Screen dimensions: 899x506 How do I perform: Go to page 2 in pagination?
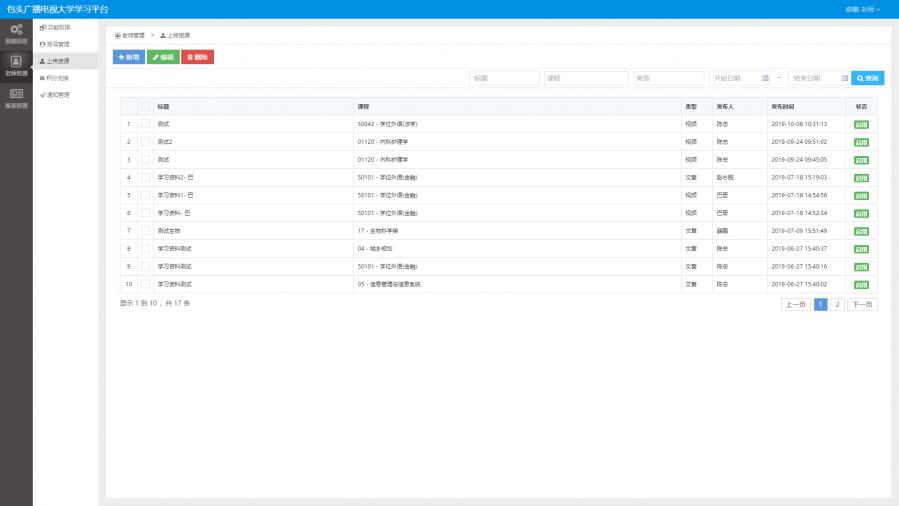pos(837,304)
